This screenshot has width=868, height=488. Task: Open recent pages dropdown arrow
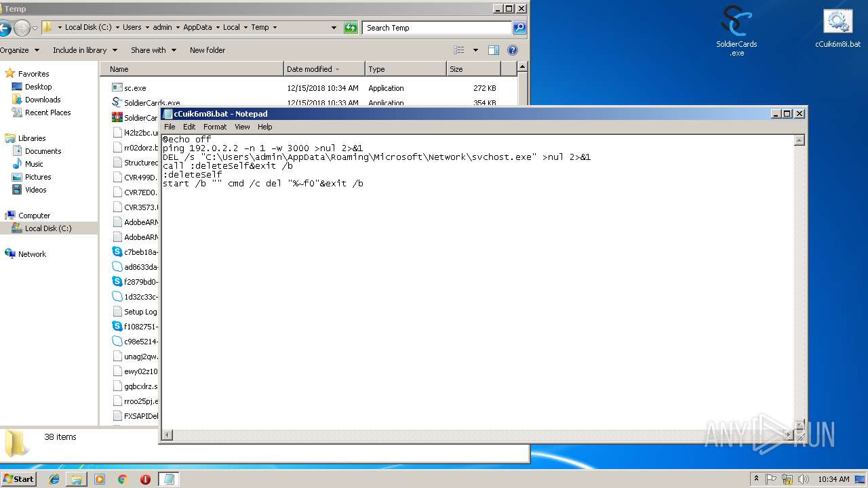pos(35,28)
